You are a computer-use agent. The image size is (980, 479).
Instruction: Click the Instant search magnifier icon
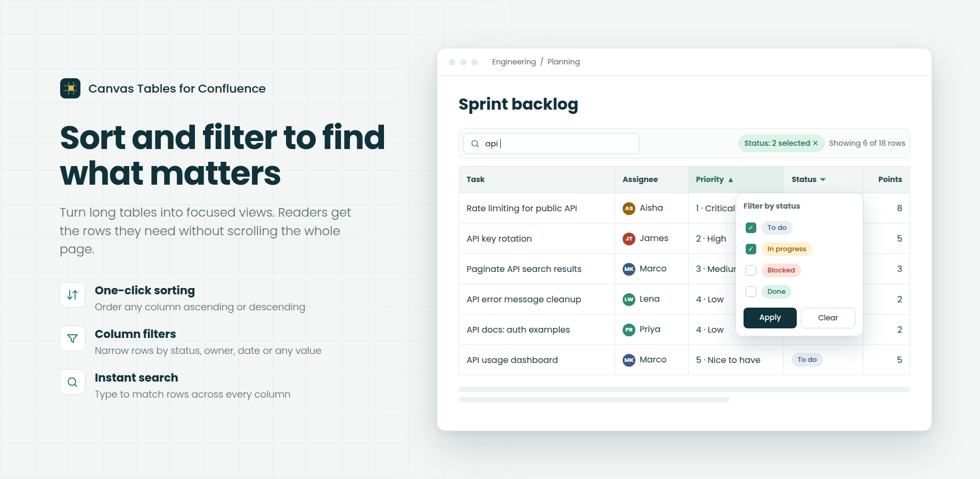(72, 382)
